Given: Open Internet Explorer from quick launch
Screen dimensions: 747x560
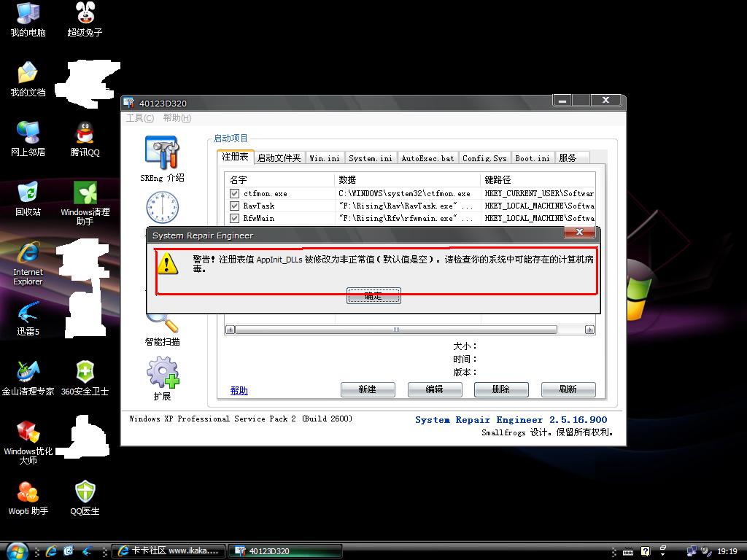Looking at the screenshot, I should point(51,551).
